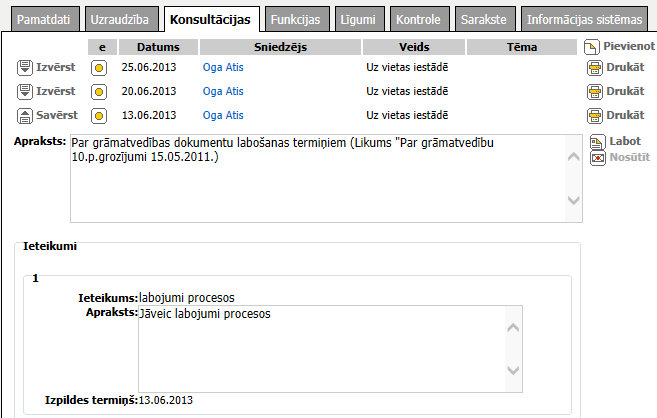Image resolution: width=657 pixels, height=418 pixels.
Task: Click the Labot edit icon
Action: pos(597,142)
